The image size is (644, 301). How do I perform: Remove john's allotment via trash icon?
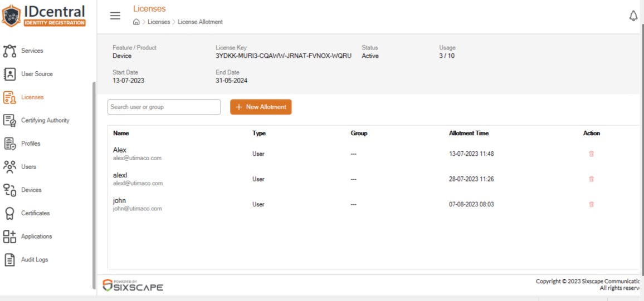pos(592,204)
